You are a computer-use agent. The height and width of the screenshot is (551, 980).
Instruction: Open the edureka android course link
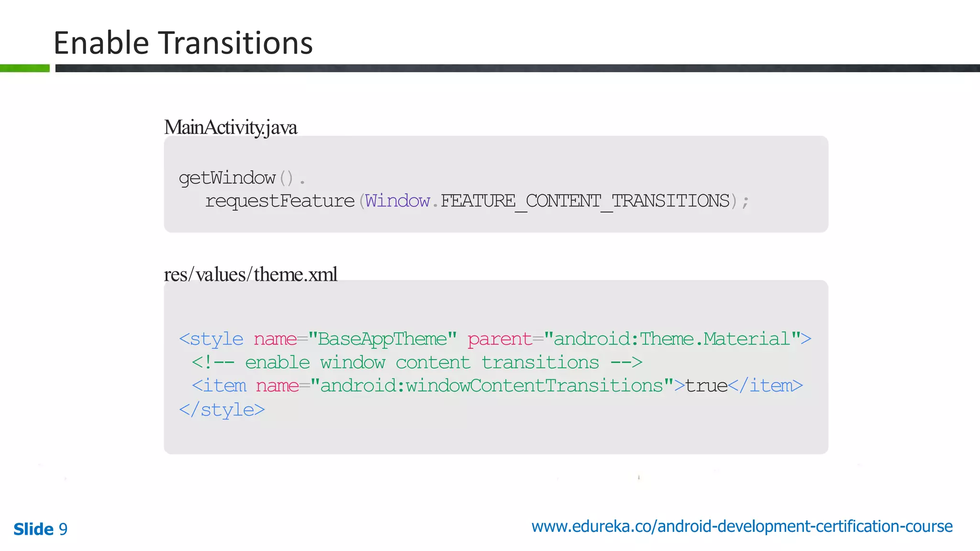(742, 527)
